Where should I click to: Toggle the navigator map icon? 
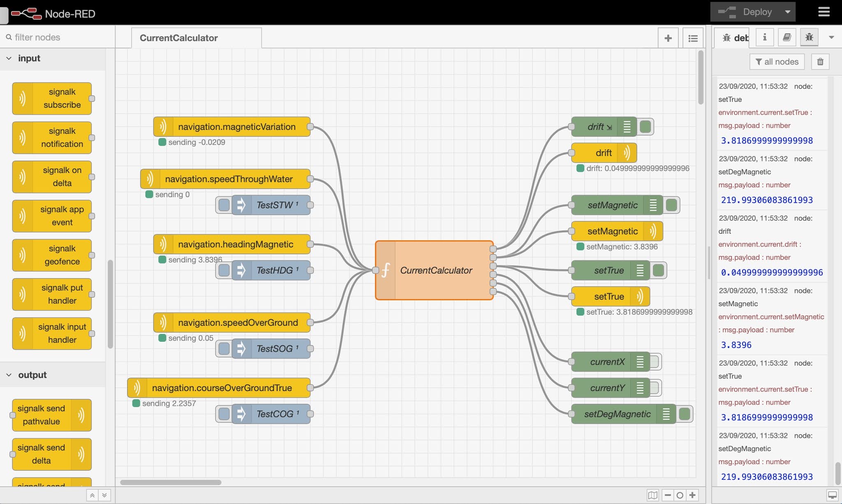pos(652,495)
